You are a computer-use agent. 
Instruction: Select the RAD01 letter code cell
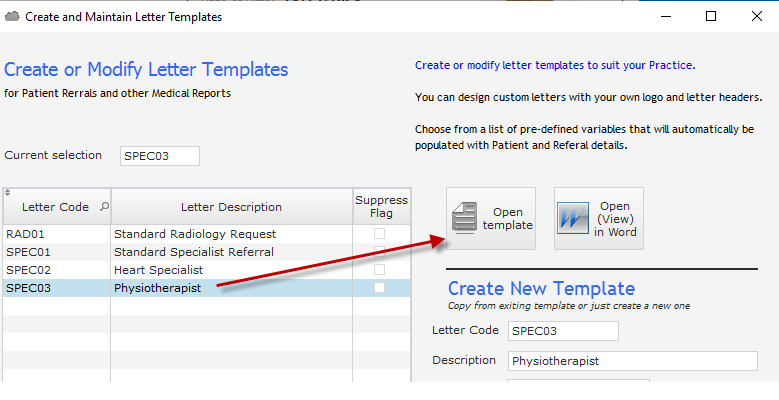point(57,234)
